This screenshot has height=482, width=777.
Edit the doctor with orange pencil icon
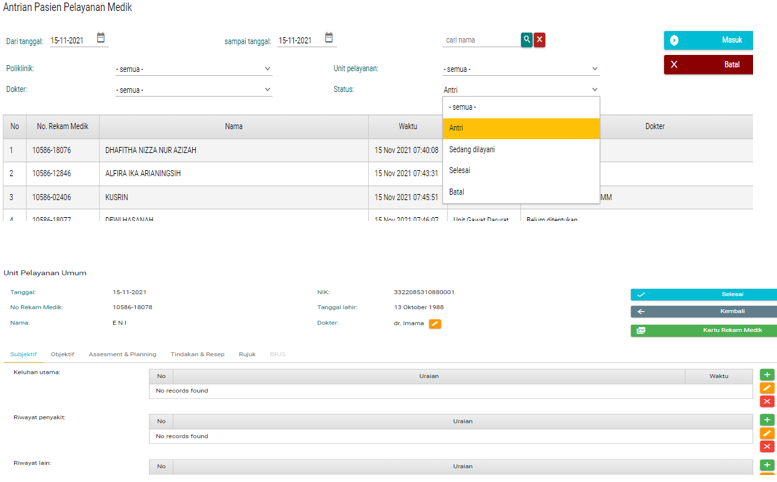[x=435, y=324]
